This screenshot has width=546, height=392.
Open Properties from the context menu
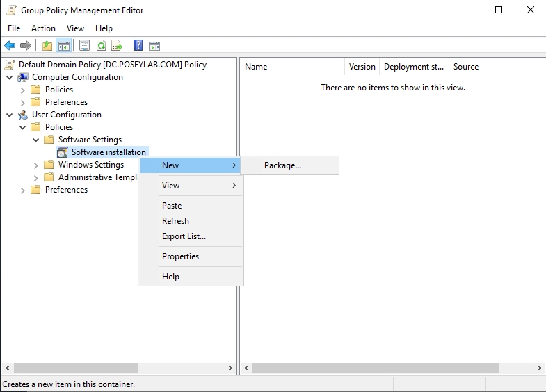click(180, 256)
